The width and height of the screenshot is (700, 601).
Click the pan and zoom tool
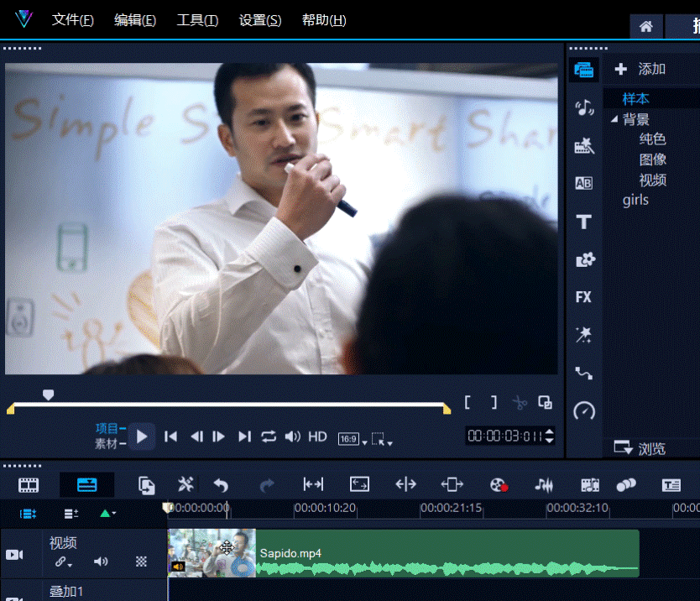tap(452, 484)
